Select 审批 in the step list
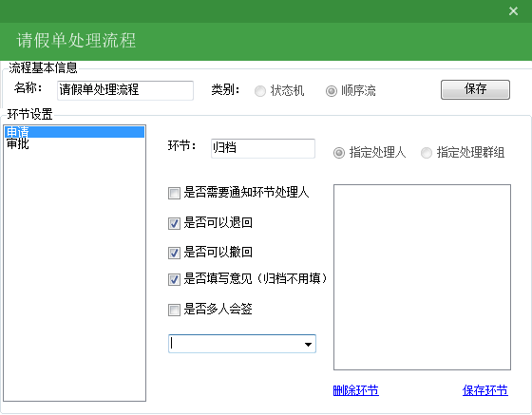 coord(74,143)
